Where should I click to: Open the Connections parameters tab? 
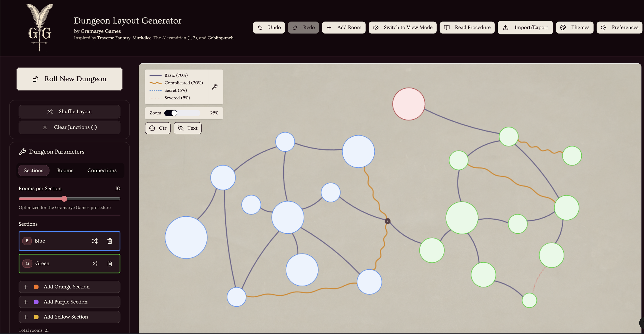pos(102,170)
